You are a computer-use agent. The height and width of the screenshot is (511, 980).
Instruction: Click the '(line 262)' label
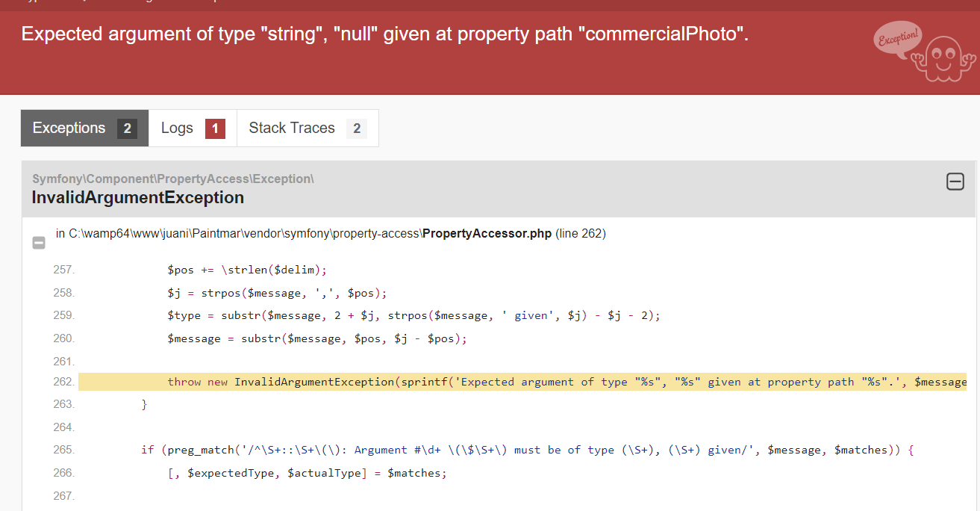[581, 234]
